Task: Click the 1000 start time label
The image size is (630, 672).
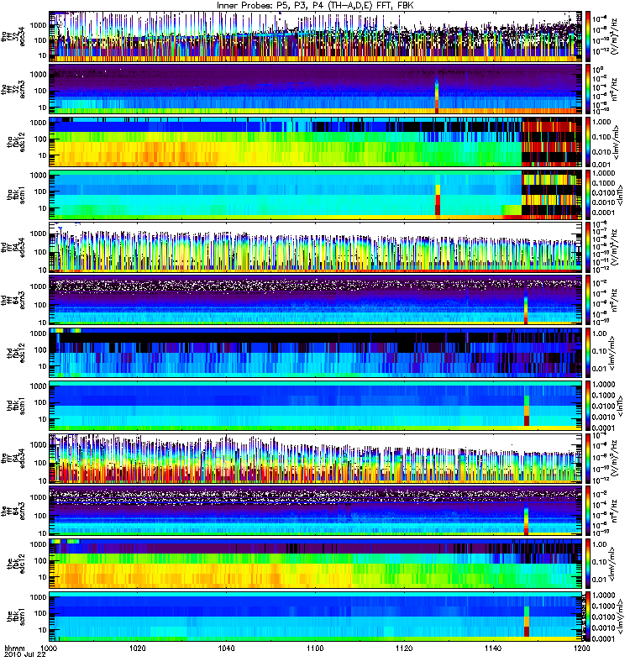Action: point(49,648)
